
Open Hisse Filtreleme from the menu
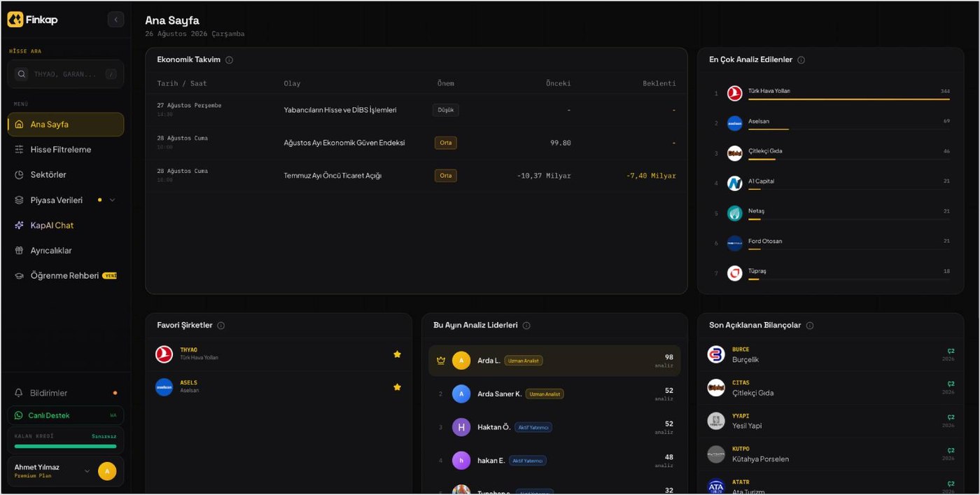pos(66,150)
